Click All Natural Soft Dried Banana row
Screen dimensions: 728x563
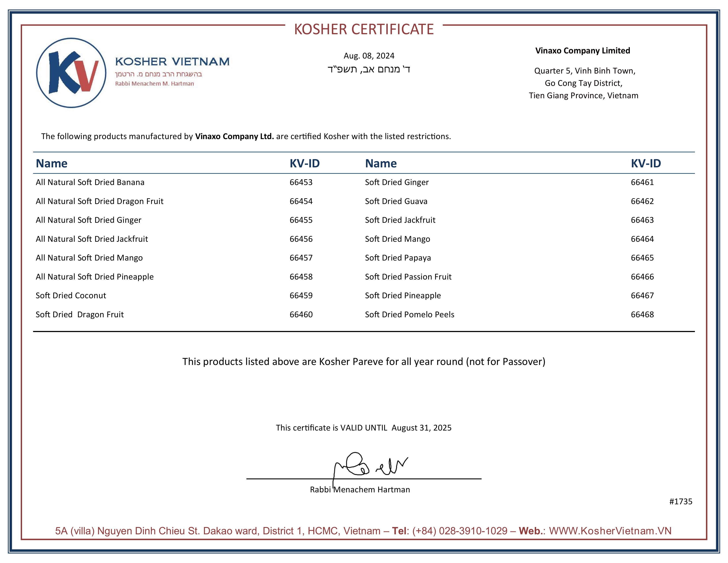90,182
